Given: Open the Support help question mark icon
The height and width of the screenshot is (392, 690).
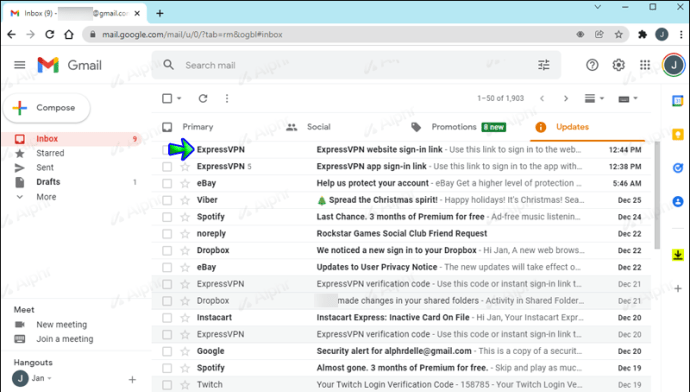Looking at the screenshot, I should 592,65.
